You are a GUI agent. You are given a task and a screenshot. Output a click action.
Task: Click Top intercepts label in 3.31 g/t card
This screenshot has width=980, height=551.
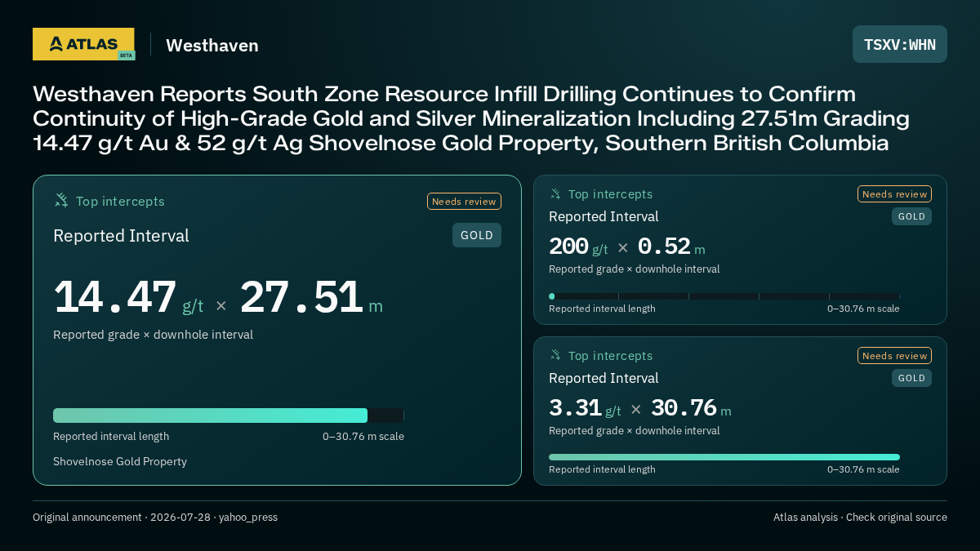click(610, 356)
